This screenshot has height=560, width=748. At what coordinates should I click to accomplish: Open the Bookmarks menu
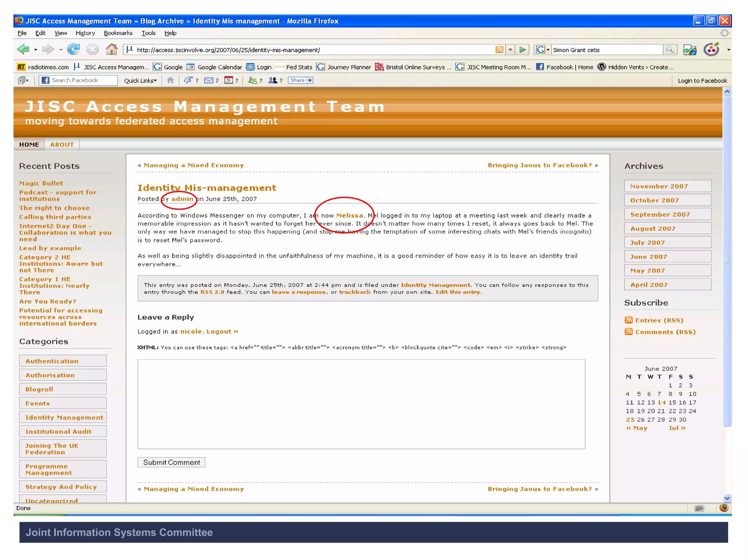118,33
